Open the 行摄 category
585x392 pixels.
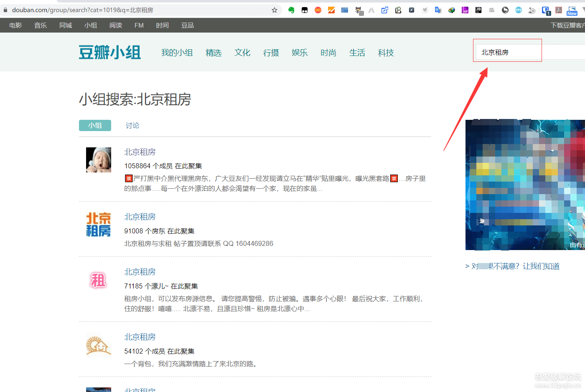tap(271, 53)
